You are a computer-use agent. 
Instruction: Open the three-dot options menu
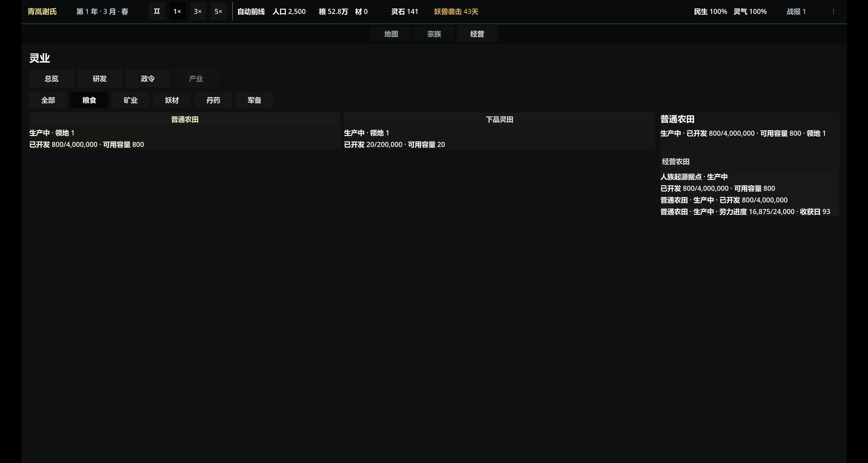point(833,12)
